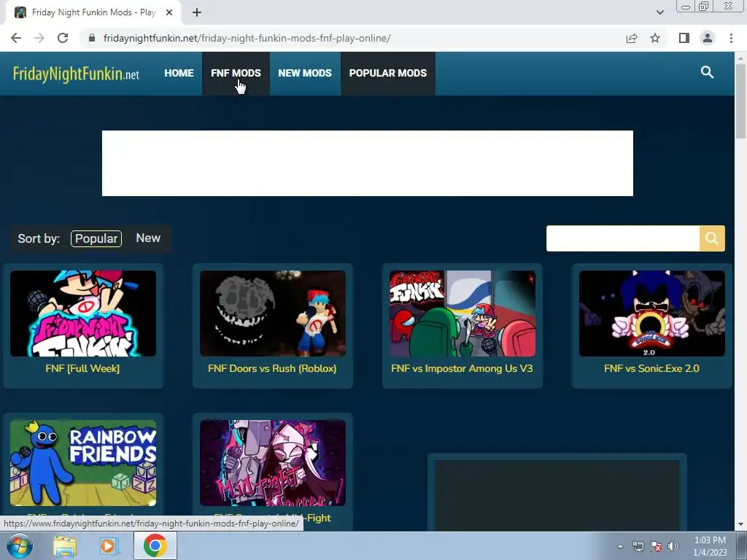Open the Rainbow Friends thumbnail
Image resolution: width=747 pixels, height=560 pixels.
[x=83, y=463]
